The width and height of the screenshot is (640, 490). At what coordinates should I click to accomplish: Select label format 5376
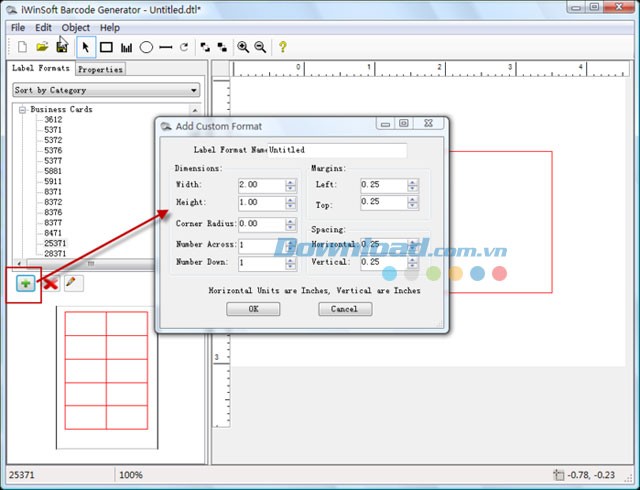53,151
